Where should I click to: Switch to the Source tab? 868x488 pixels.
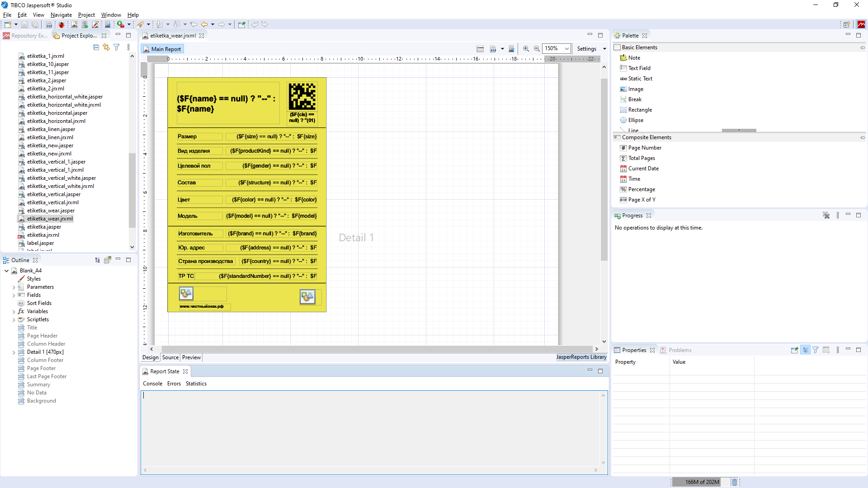170,357
